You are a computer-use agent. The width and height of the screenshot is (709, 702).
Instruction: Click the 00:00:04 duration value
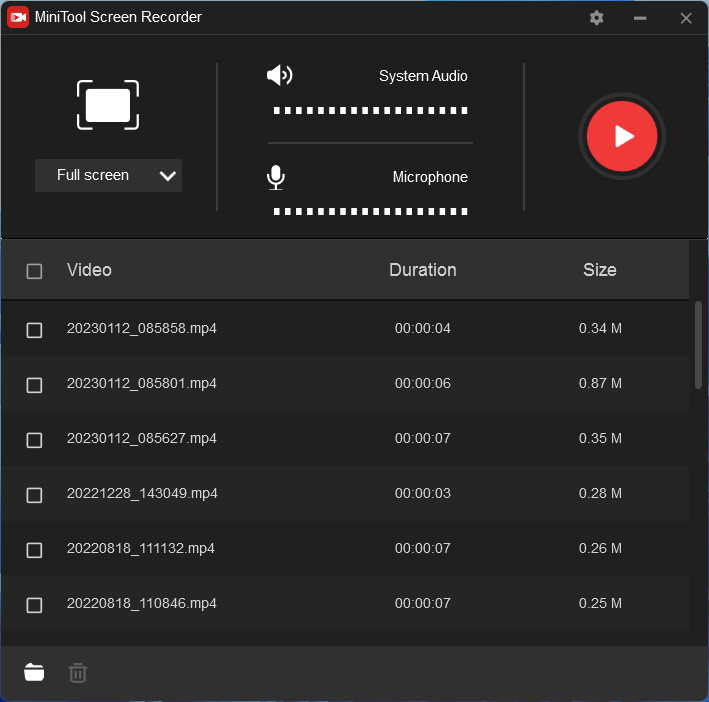pos(423,328)
